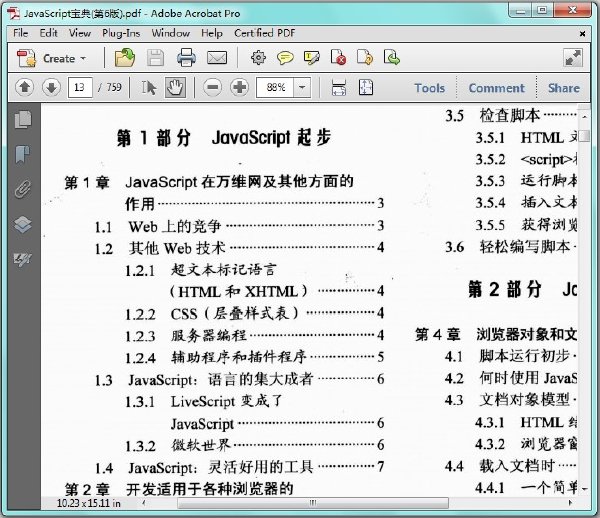
Task: Click the Save floppy disk icon
Action: tap(155, 58)
